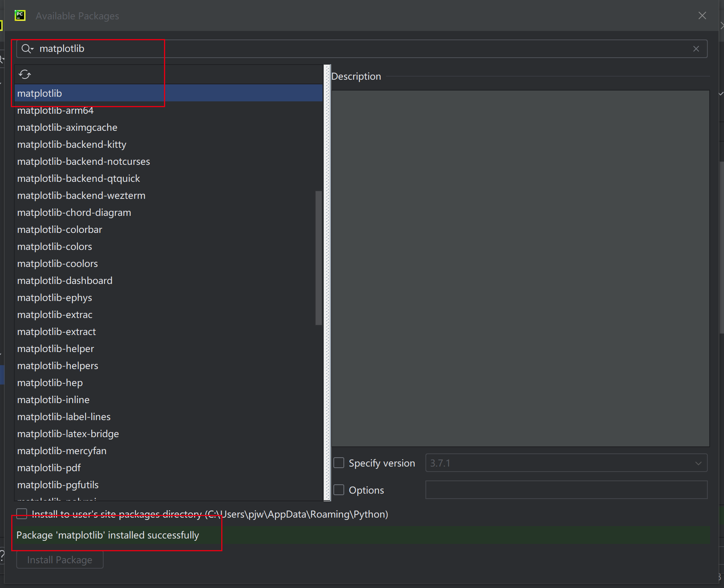724x588 pixels.
Task: Click the package list vertical scrollbar
Action: click(319, 258)
